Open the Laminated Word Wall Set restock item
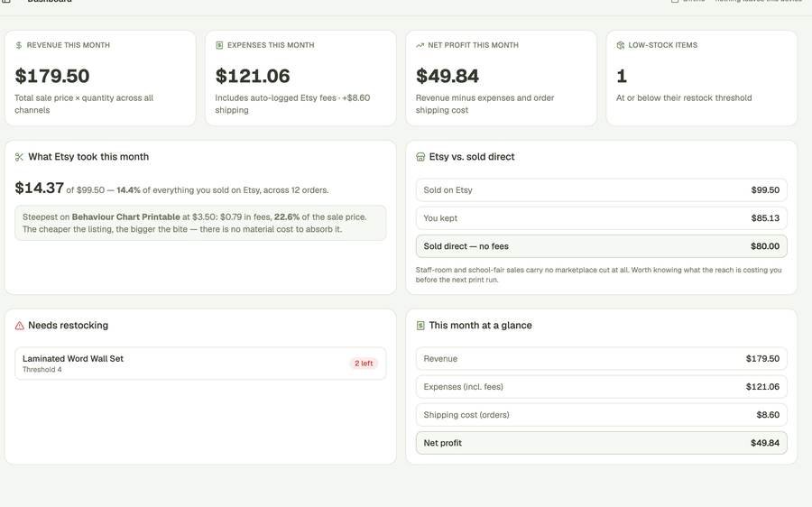This screenshot has width=812, height=507. [200, 364]
